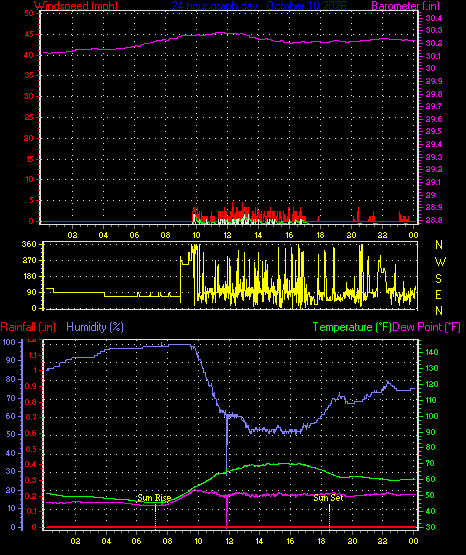The width and height of the screenshot is (466, 555).
Task: Click the Windspeed (mph) axis title
Action: [x=76, y=6]
